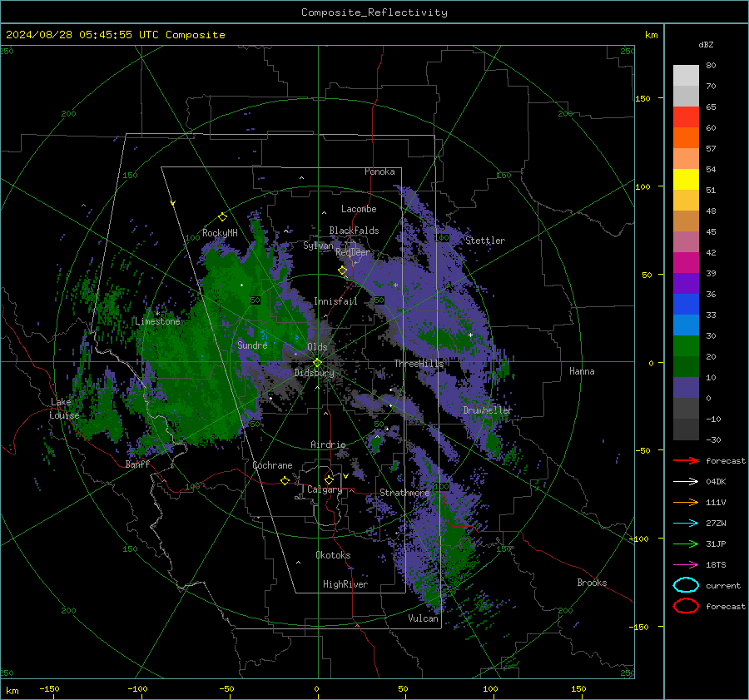Click the dBZ legend heading

click(x=706, y=44)
